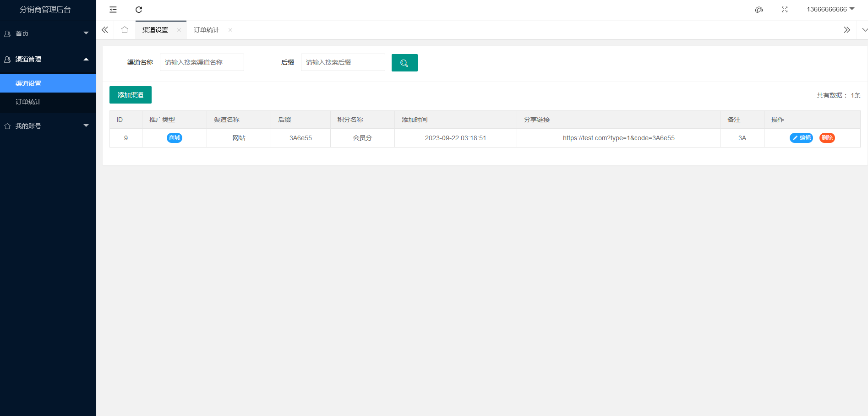Click the 3A6e55 suffix cell
The width and height of the screenshot is (868, 416).
coord(300,138)
